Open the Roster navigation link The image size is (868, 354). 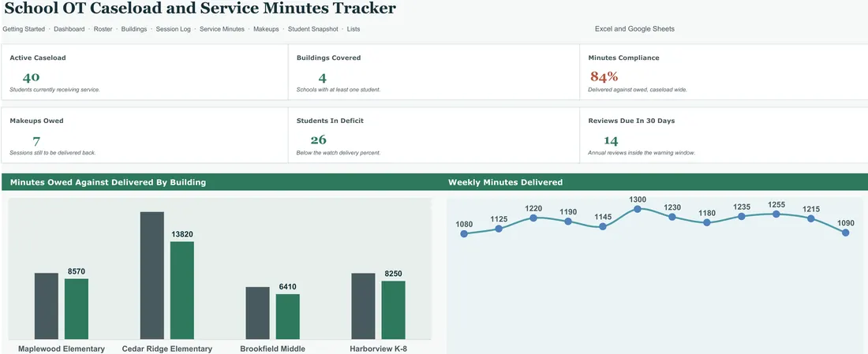point(103,28)
